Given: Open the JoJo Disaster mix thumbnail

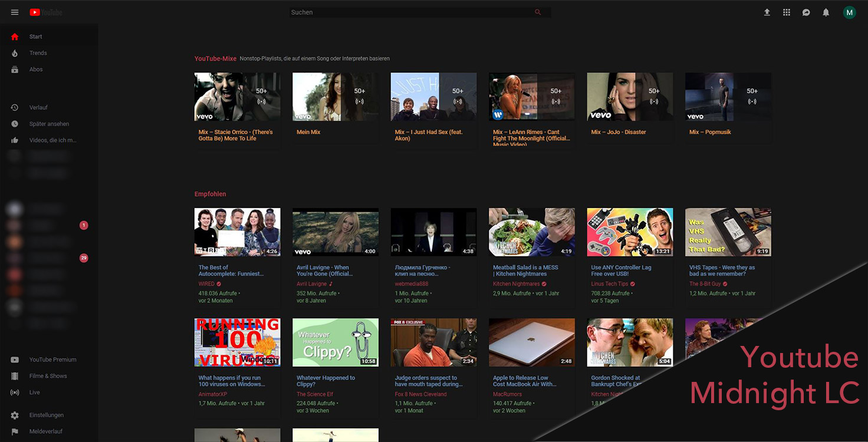Looking at the screenshot, I should tap(630, 97).
